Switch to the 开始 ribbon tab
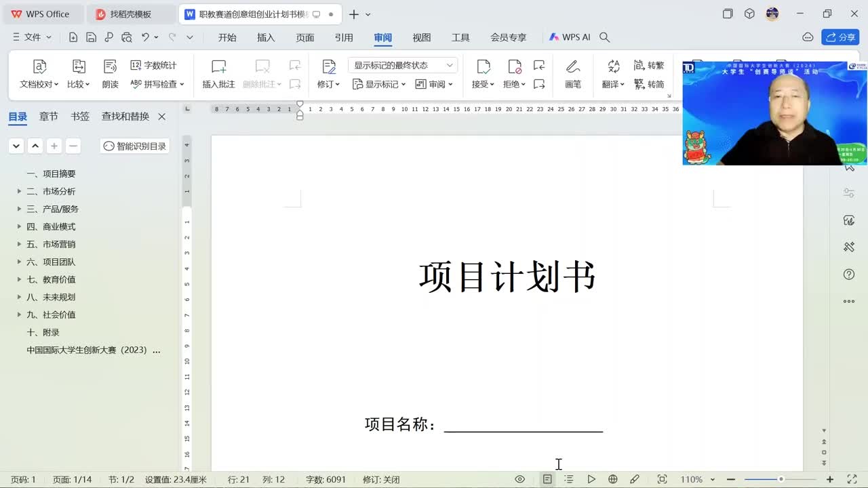The height and width of the screenshot is (488, 868). (x=227, y=37)
